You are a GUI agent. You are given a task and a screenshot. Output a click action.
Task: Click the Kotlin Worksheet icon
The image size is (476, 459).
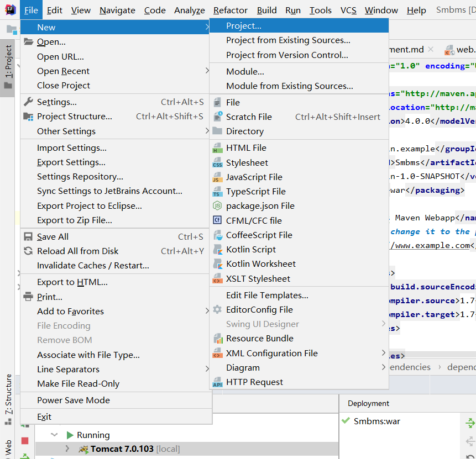[x=218, y=264]
